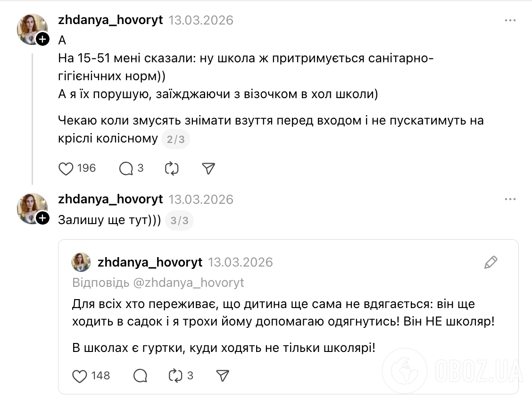Image resolution: width=532 pixels, height=401 pixels.
Task: Repost the quoted post with 3 reposts
Action: [175, 376]
